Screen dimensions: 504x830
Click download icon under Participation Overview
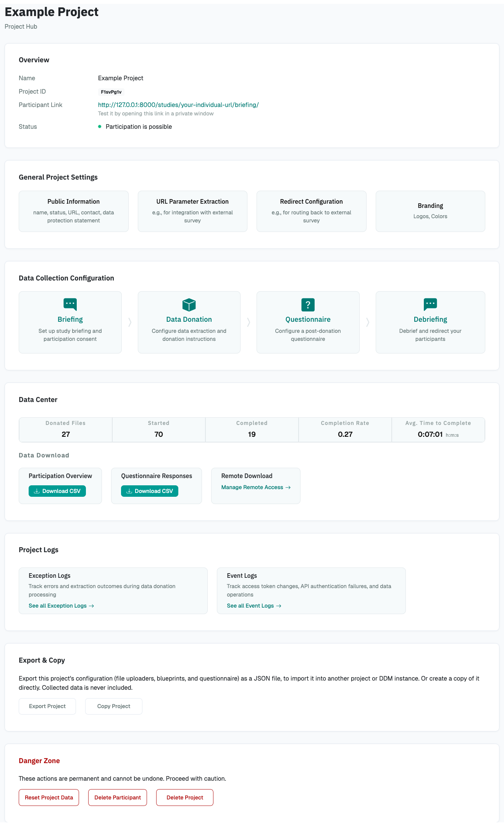pyautogui.click(x=37, y=491)
